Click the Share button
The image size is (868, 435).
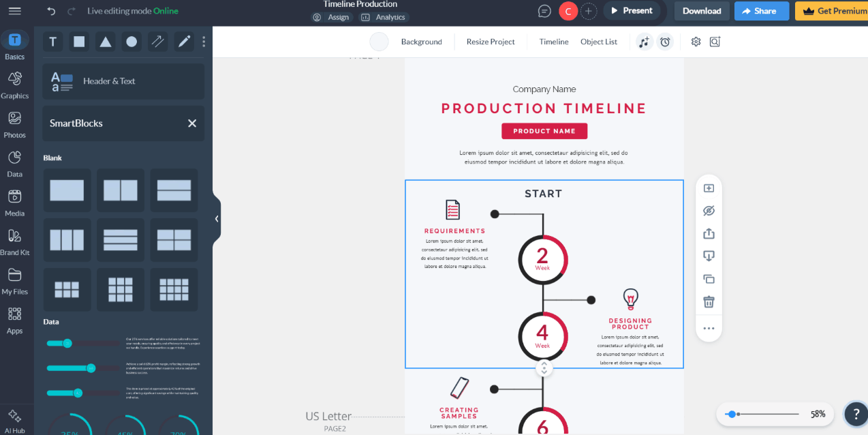coord(762,11)
